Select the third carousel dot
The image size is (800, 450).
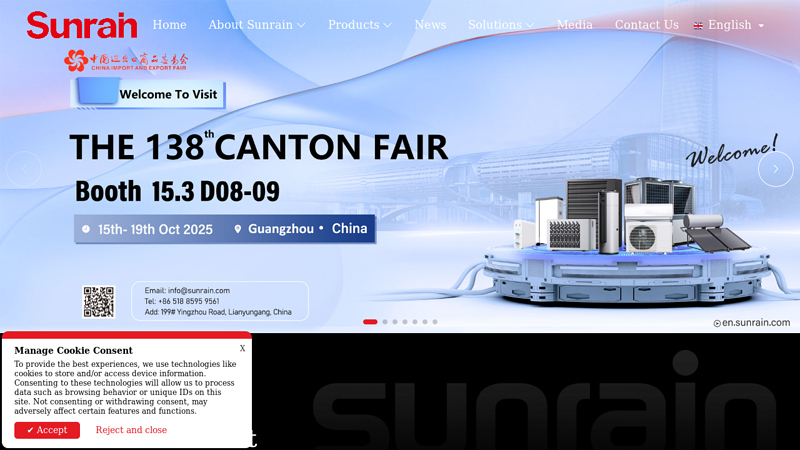pos(395,322)
